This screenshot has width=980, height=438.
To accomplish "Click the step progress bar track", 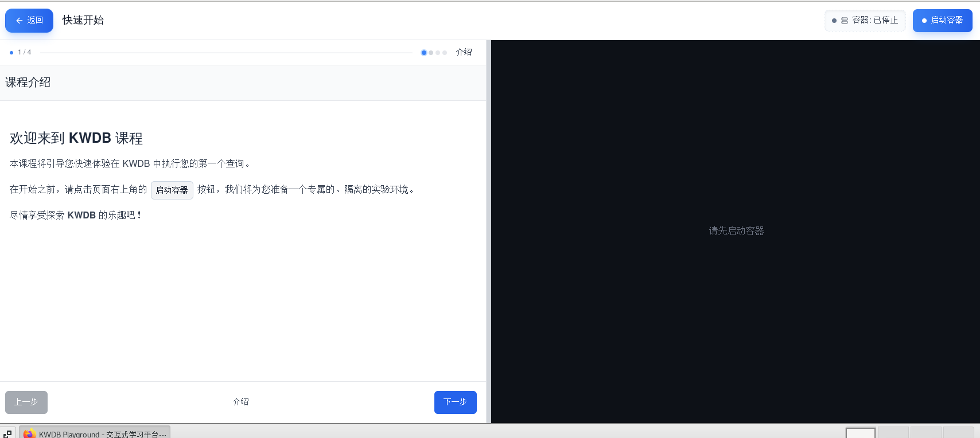I will pyautogui.click(x=226, y=53).
